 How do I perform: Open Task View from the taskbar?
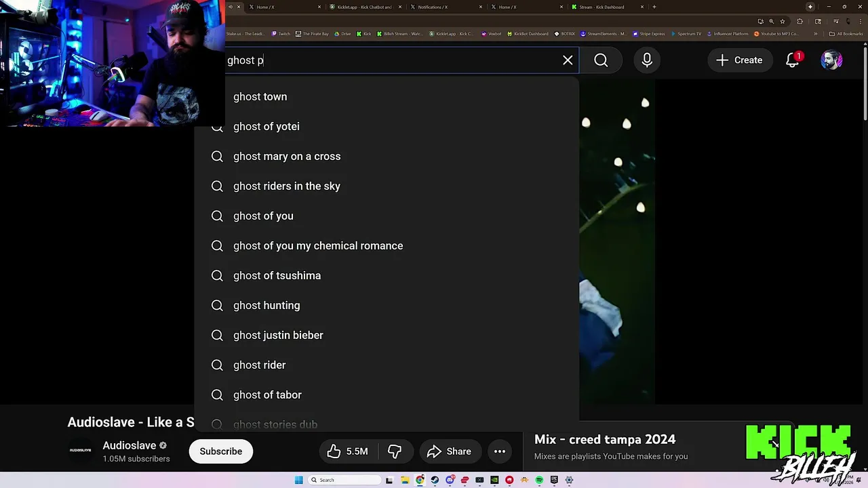(389, 480)
